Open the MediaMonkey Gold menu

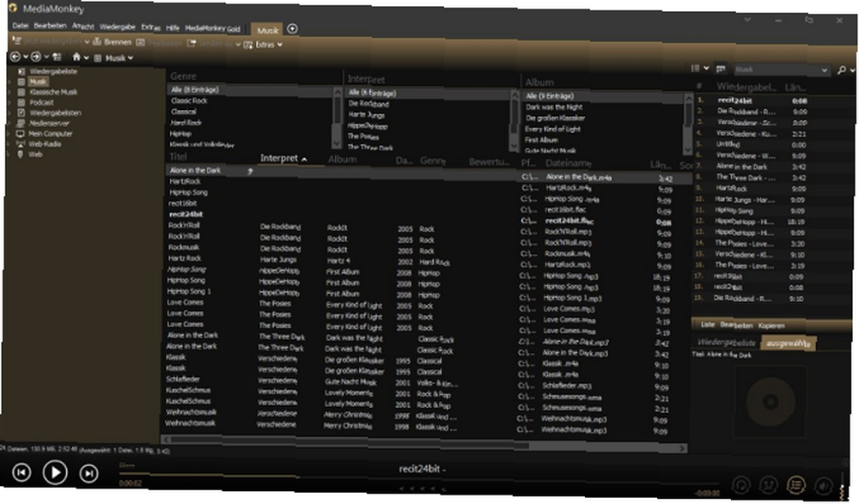point(212,28)
